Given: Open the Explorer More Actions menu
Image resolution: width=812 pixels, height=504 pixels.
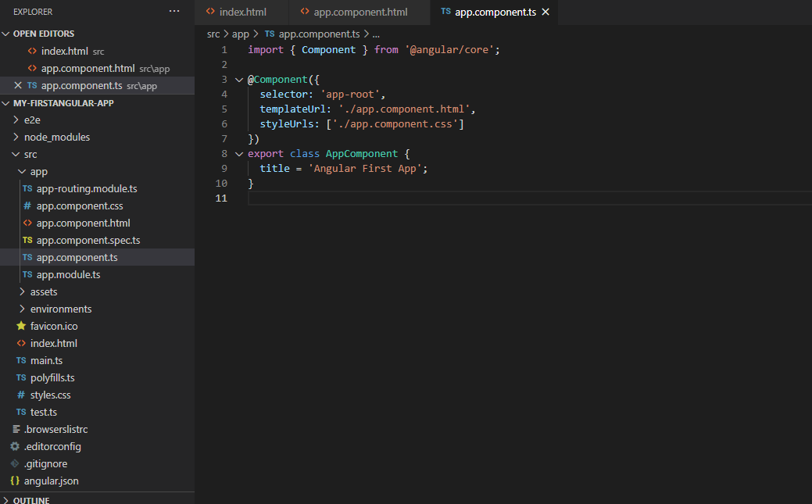Looking at the screenshot, I should point(175,10).
